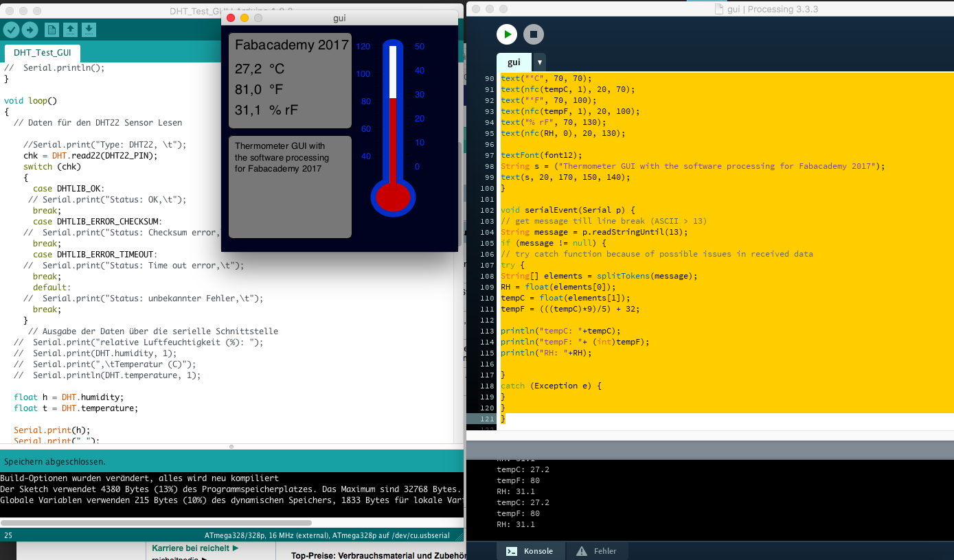Click the Thermometer GUI description text

pos(282,157)
